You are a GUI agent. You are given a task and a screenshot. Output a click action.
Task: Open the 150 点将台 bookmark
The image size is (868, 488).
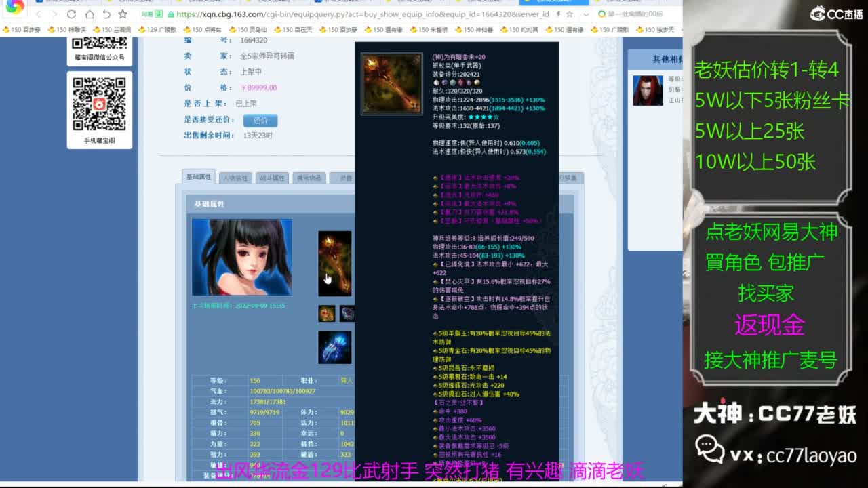203,30
